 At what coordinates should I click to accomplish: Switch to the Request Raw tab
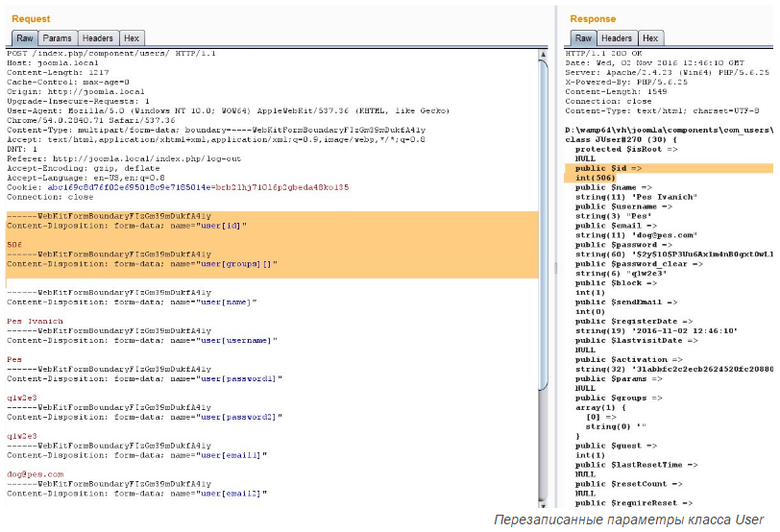[25, 38]
